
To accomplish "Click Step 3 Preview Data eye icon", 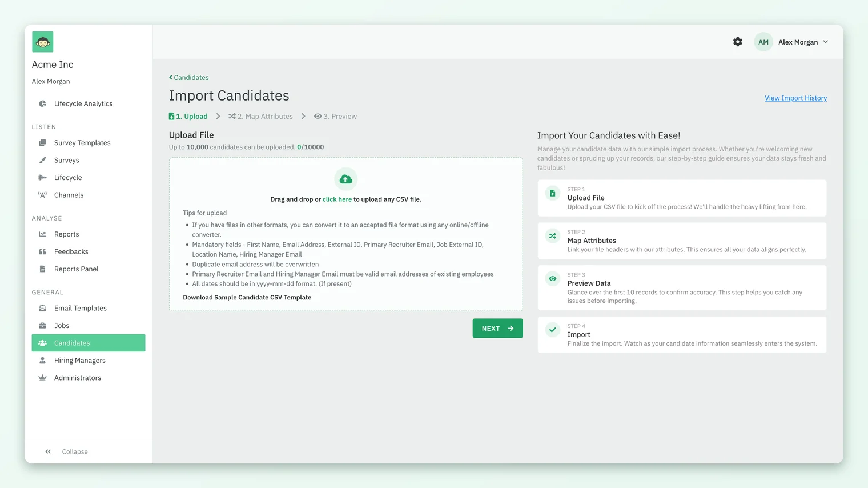I will coord(553,279).
